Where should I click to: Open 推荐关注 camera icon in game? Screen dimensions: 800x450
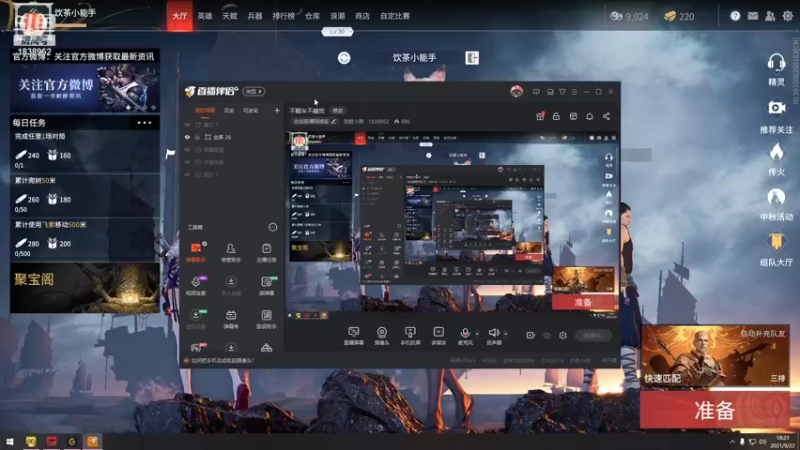click(776, 116)
